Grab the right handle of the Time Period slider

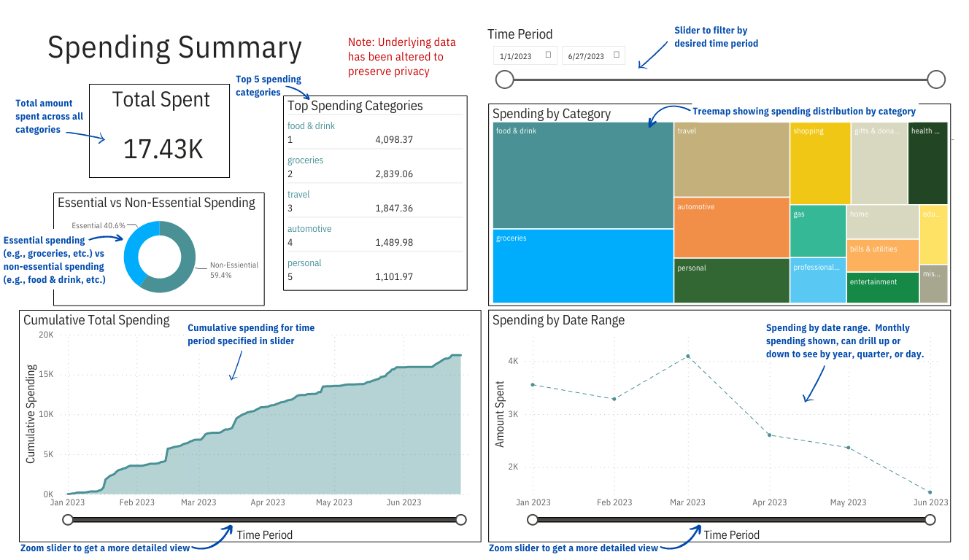936,79
